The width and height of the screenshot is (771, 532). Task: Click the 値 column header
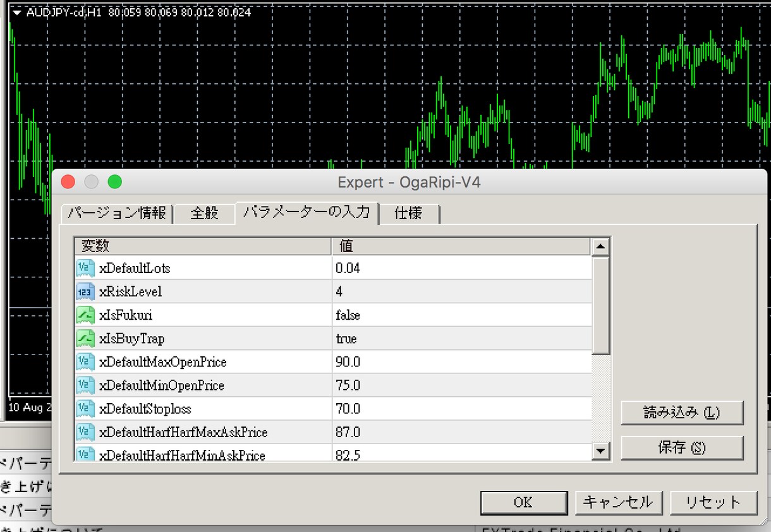pyautogui.click(x=462, y=246)
